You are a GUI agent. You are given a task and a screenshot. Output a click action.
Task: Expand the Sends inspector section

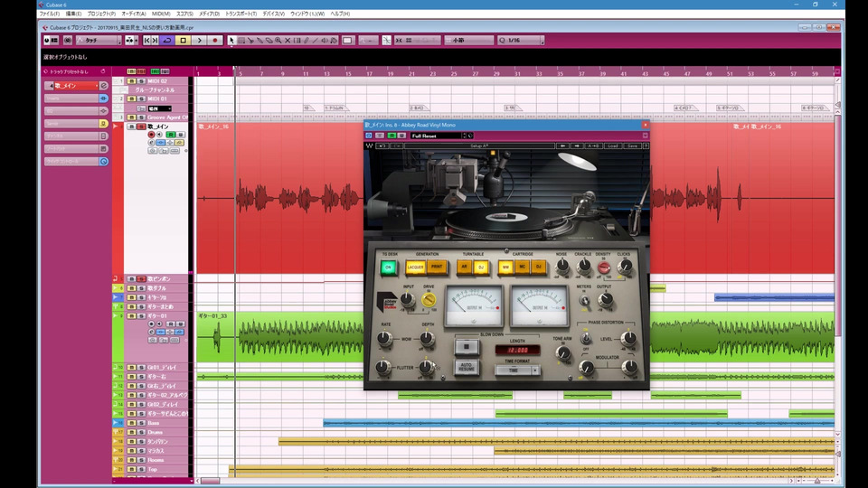pyautogui.click(x=76, y=124)
